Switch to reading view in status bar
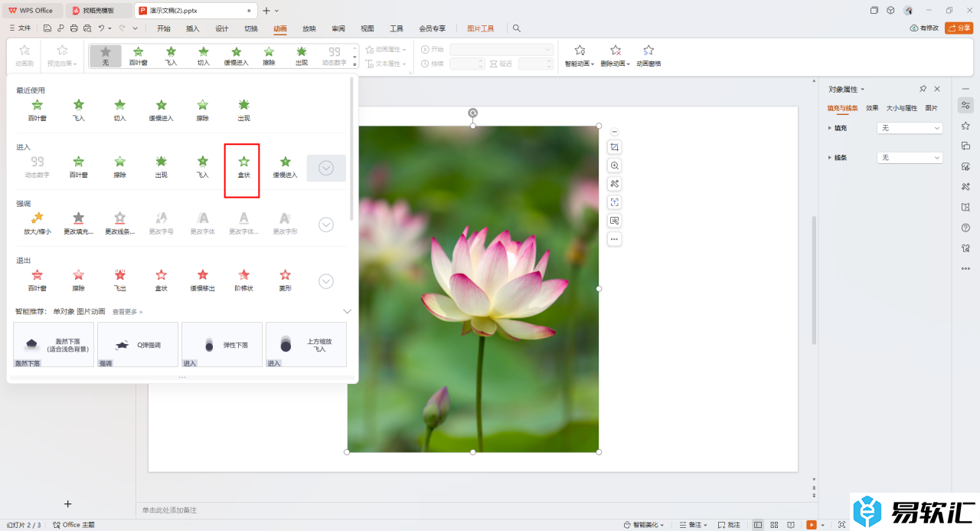Screen dimensions: 980x531 coord(792,525)
